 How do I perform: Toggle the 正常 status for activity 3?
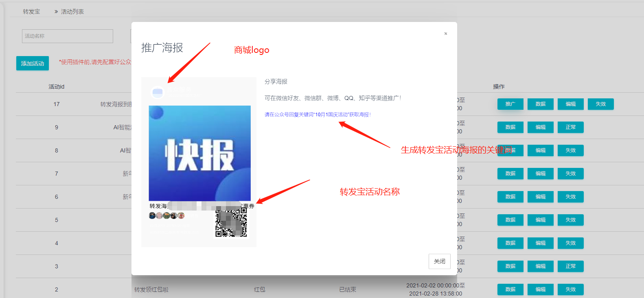pyautogui.click(x=570, y=266)
